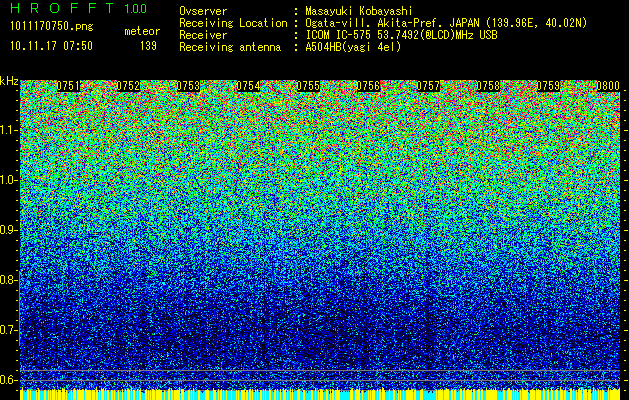Viewport: 629px width, 400px height.
Task: Click the 1011170750.png filename
Action: [52, 26]
